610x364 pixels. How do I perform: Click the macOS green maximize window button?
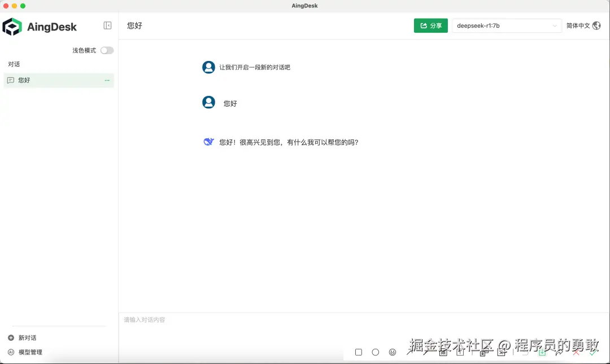(x=23, y=6)
